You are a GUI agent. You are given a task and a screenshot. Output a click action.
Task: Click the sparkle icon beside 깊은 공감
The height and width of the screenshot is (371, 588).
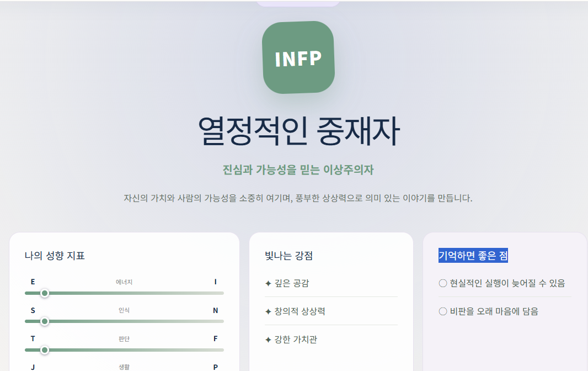tap(268, 284)
